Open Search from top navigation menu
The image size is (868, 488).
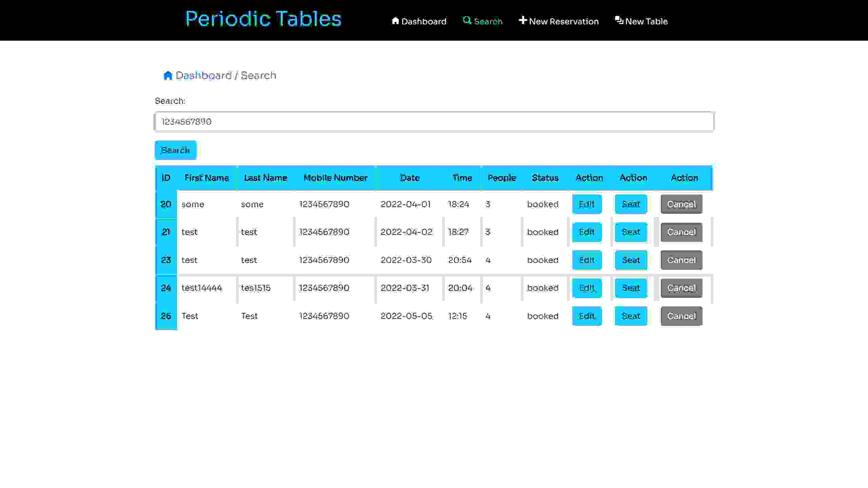[482, 21]
